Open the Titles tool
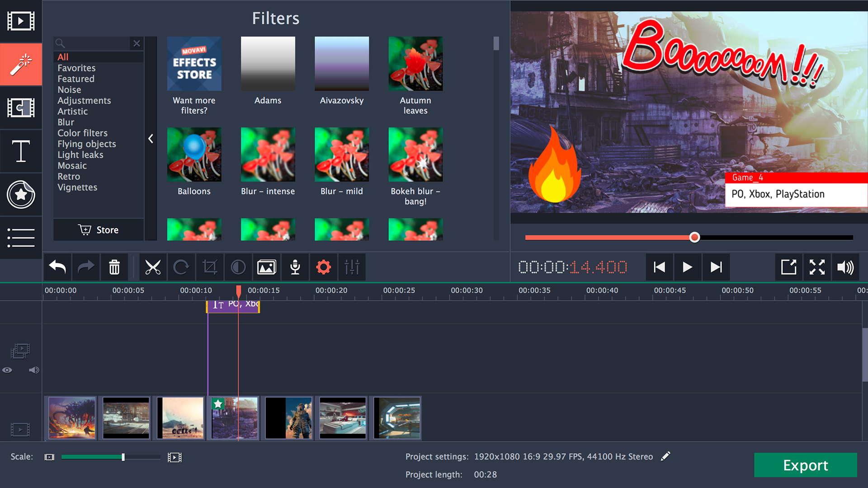 pyautogui.click(x=21, y=151)
